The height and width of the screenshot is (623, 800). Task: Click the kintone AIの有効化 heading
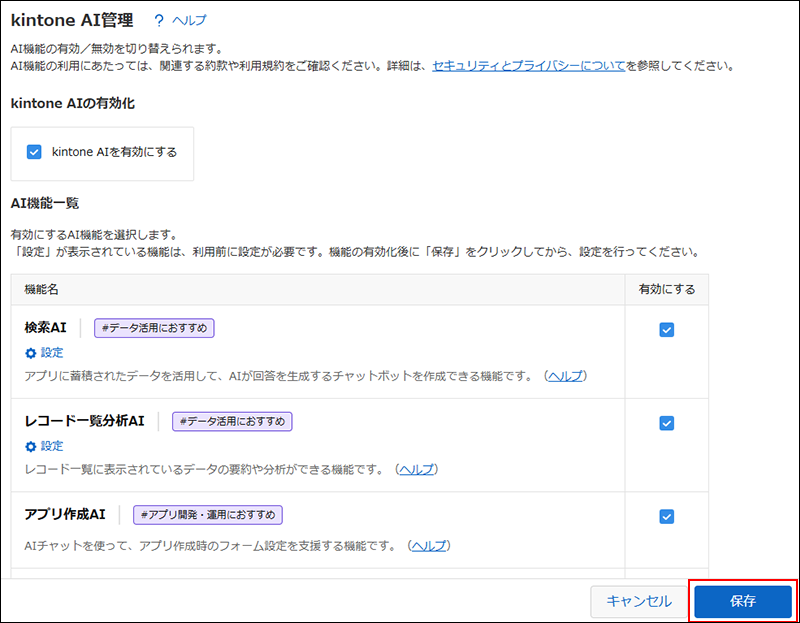pos(72,103)
